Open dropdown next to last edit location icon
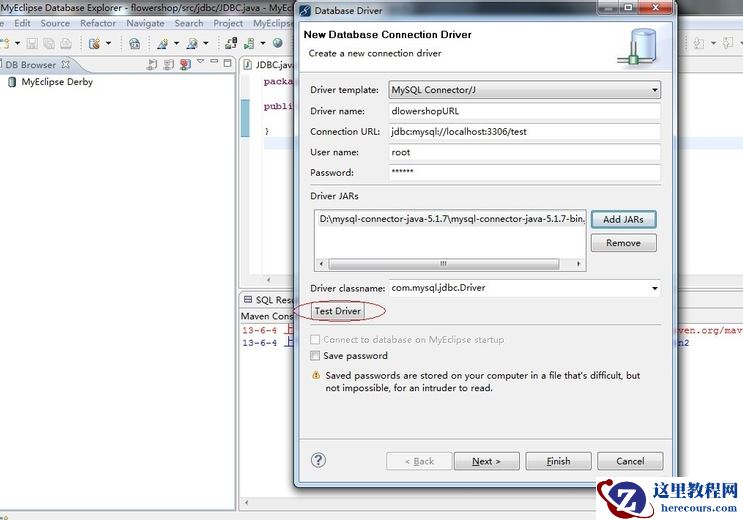The width and height of the screenshot is (743, 520). pyautogui.click(x=713, y=43)
